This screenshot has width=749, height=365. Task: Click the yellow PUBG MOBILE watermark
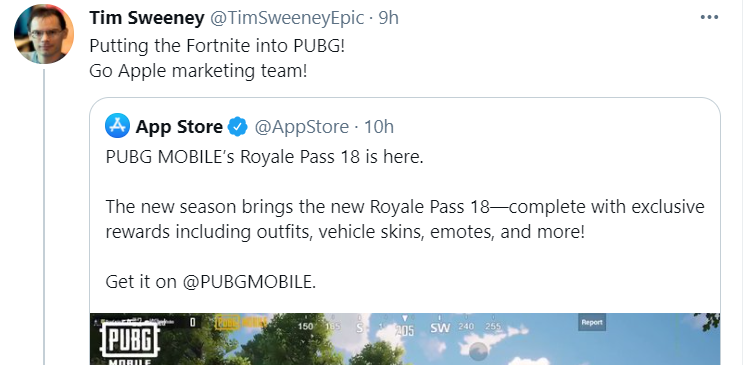241,322
